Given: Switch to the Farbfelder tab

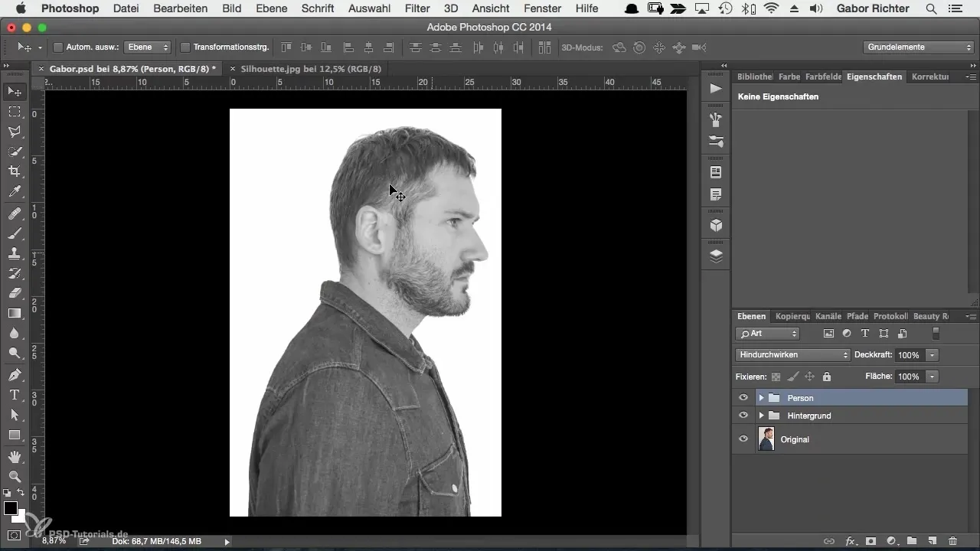Looking at the screenshot, I should click(823, 77).
